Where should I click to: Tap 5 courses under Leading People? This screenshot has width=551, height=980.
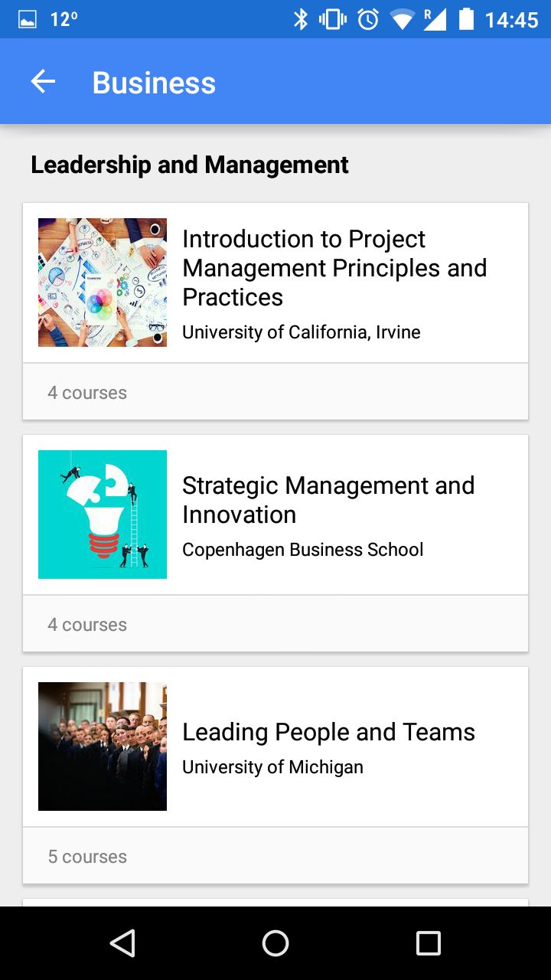tap(87, 857)
